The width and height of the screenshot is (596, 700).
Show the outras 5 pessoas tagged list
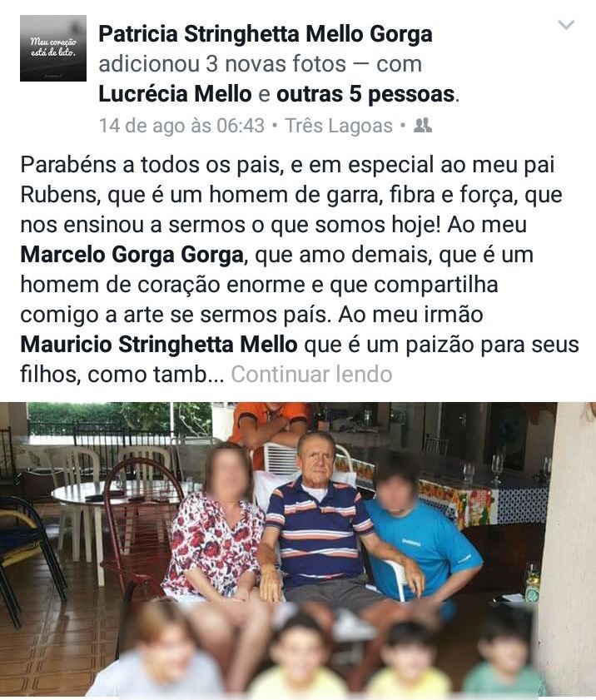(365, 94)
